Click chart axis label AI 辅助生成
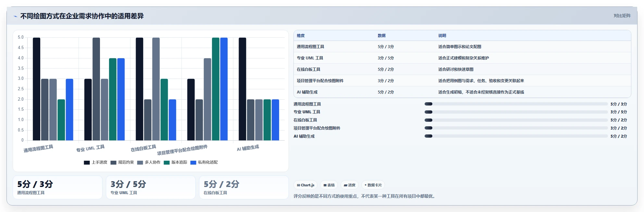Image resolution: width=644 pixels, height=212 pixels. pos(248,148)
